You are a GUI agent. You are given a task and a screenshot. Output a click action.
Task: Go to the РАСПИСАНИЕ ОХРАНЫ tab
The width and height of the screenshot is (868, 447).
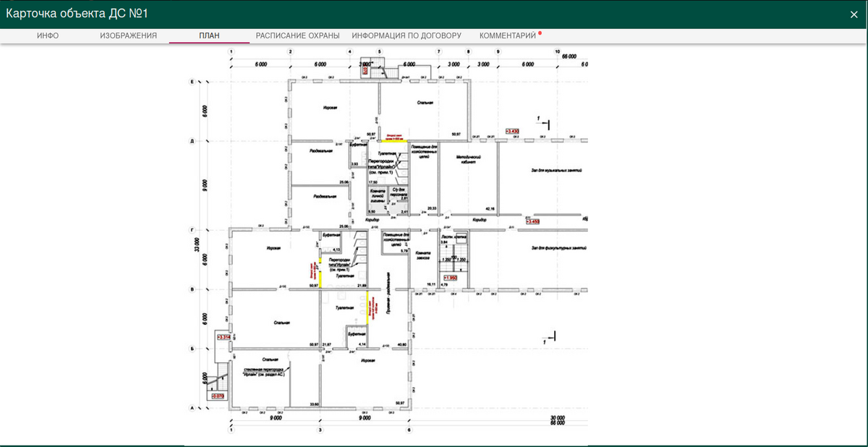pyautogui.click(x=297, y=35)
